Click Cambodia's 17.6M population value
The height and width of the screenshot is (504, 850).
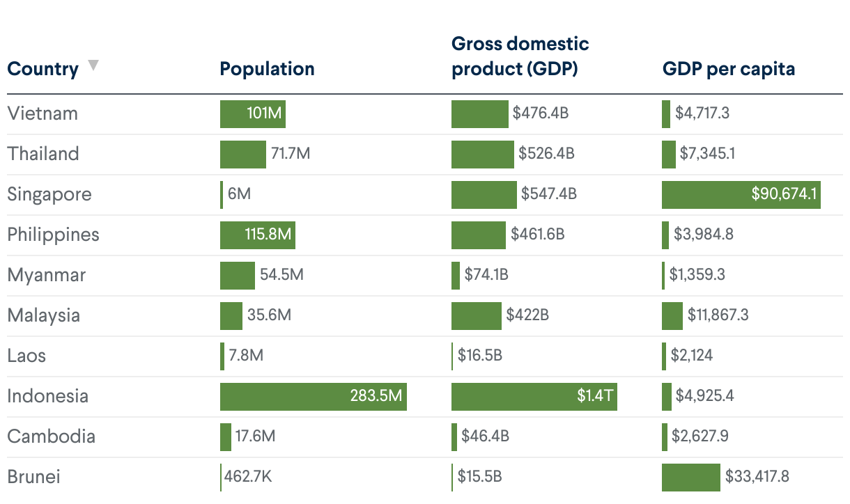255,436
